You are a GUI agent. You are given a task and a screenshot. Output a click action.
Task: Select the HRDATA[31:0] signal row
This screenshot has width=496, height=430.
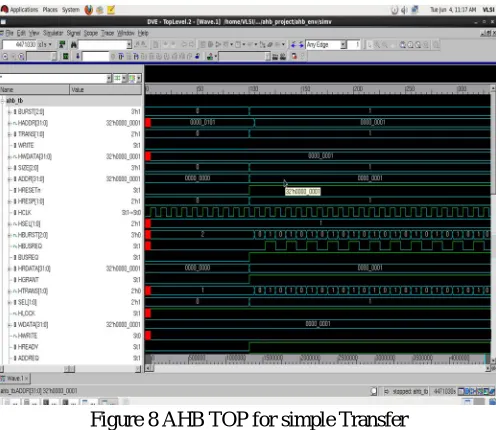[x=71, y=269]
